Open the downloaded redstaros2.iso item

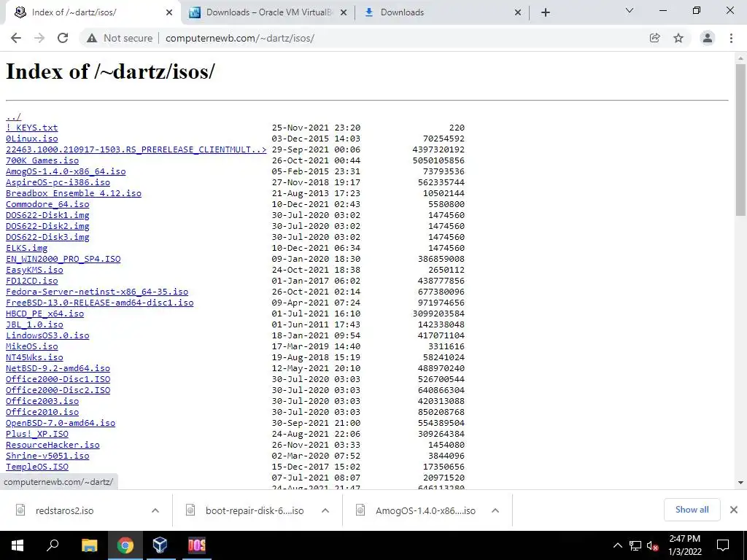point(64,510)
